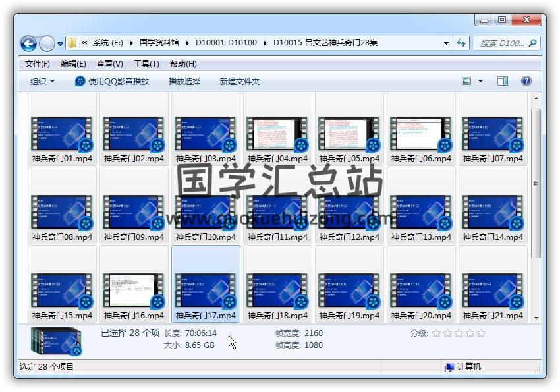Click the change view icon
The image size is (560, 392).
pos(467,81)
